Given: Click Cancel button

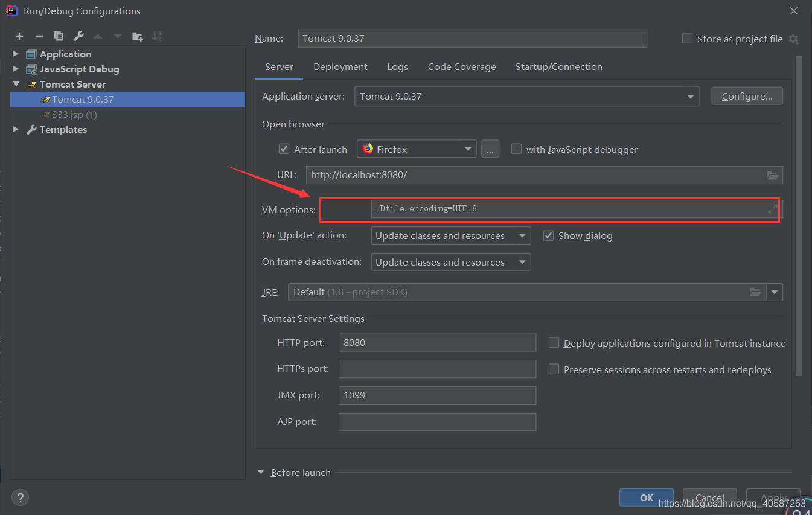Looking at the screenshot, I should pos(710,497).
